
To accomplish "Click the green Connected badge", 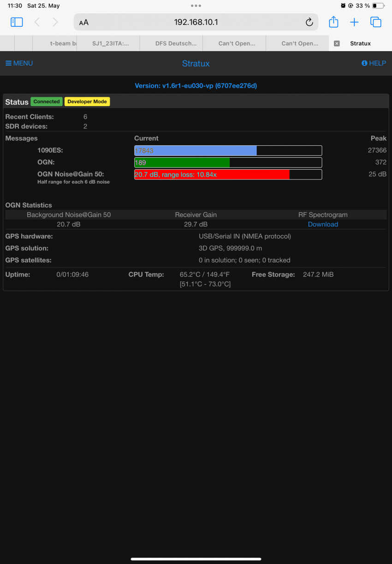I will (x=47, y=101).
